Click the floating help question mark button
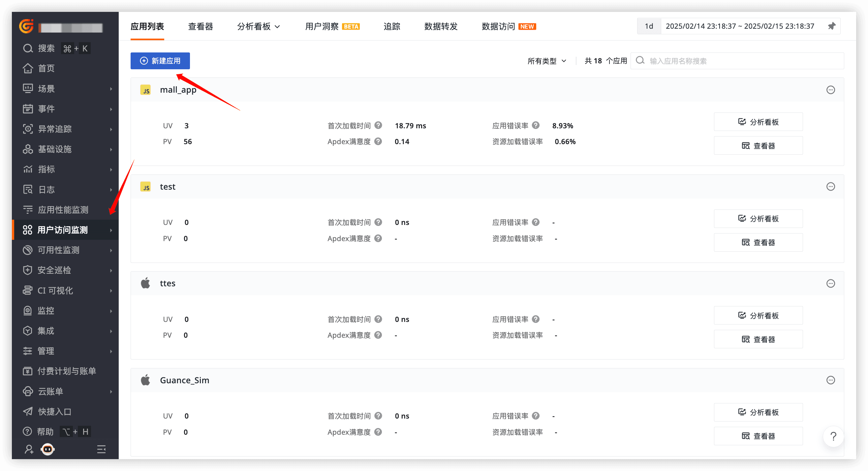Screen dimensions: 868x471 tap(833, 436)
